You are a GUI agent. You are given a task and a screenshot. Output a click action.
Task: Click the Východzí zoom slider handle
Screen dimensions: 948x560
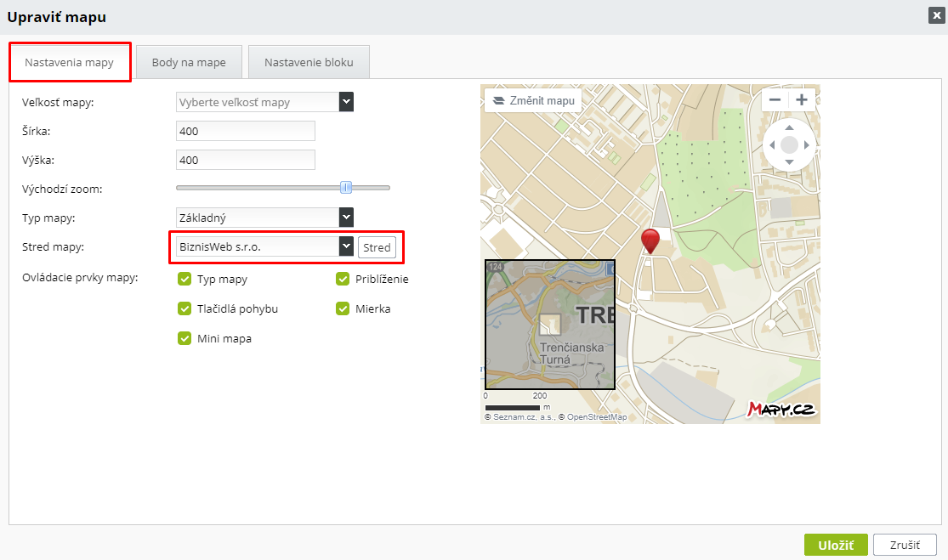click(346, 188)
